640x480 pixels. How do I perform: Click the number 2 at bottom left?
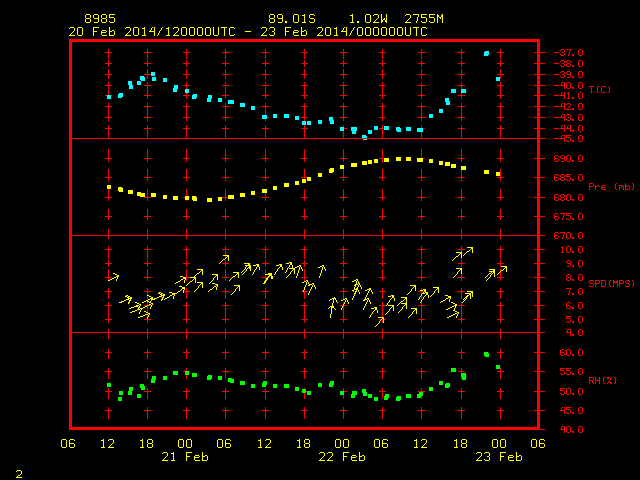19,474
